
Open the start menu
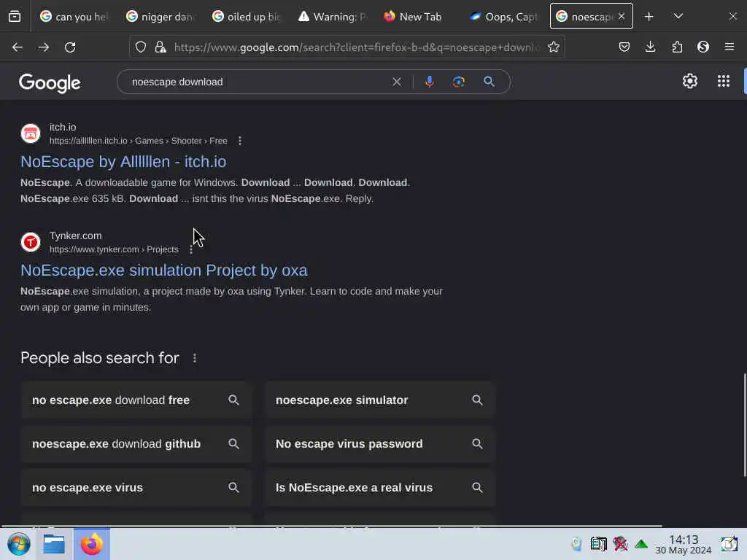click(19, 544)
